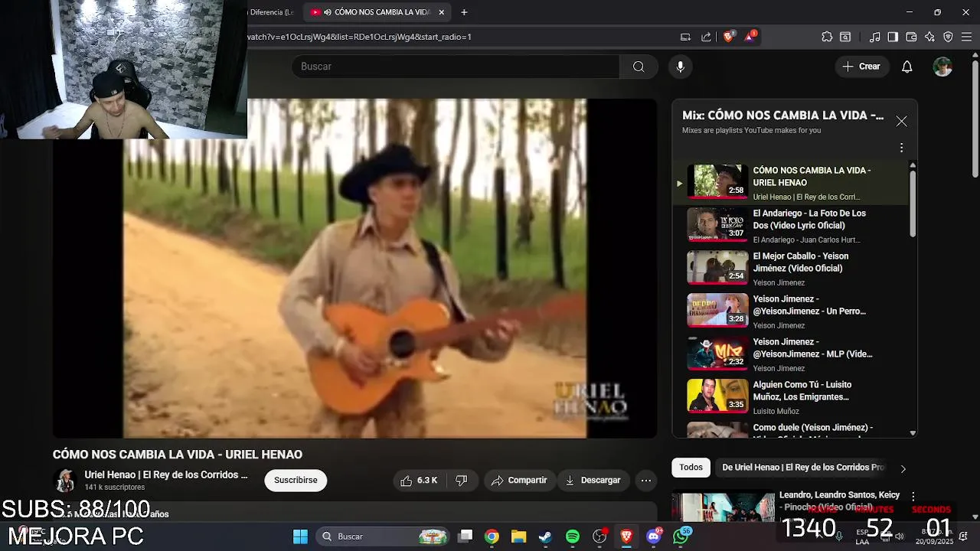This screenshot has height=551, width=980.
Task: Activate voice search microphone
Action: point(680,67)
